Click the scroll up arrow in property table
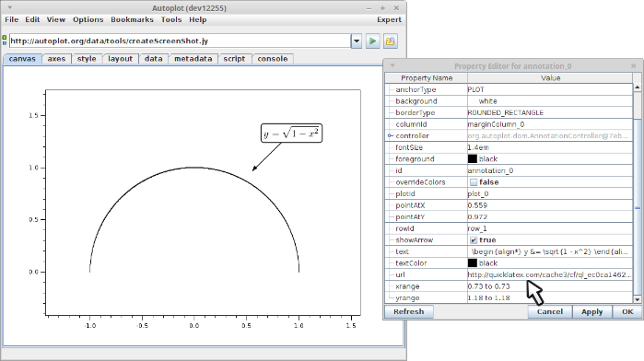This screenshot has height=361, width=644. (637, 87)
